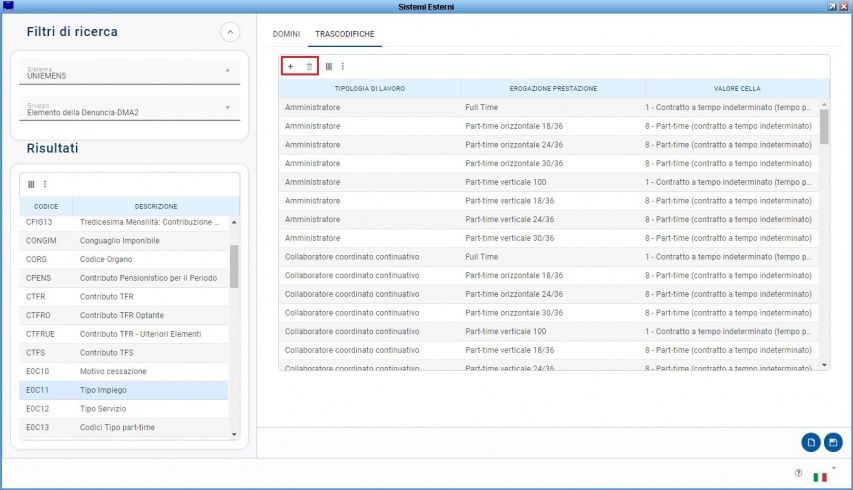Viewport: 853px width, 490px height.
Task: Open help via the question mark icon
Action: [x=798, y=474]
